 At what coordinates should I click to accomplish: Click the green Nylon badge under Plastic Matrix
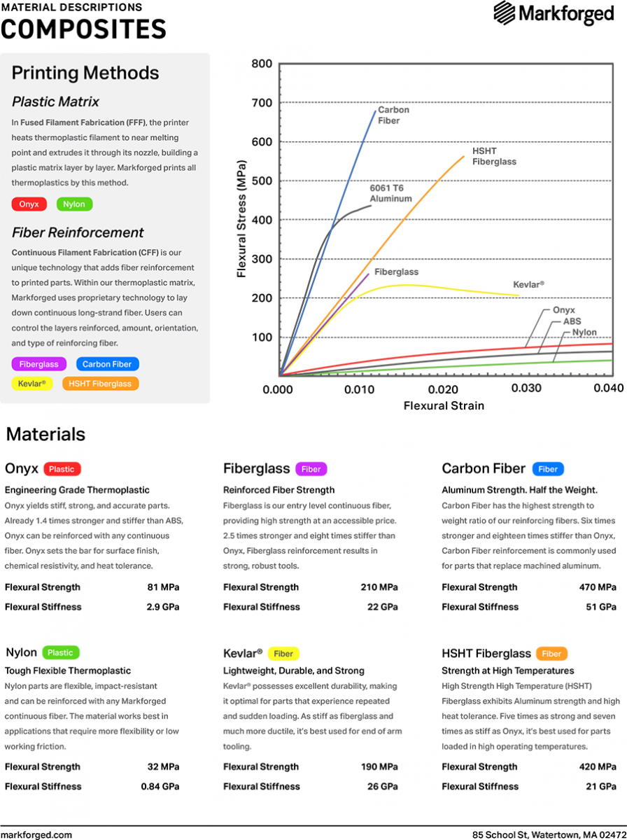click(74, 204)
